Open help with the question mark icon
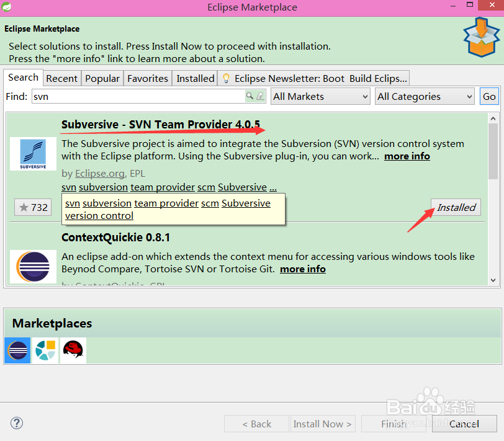Viewport: 504px width, 441px height. click(17, 423)
